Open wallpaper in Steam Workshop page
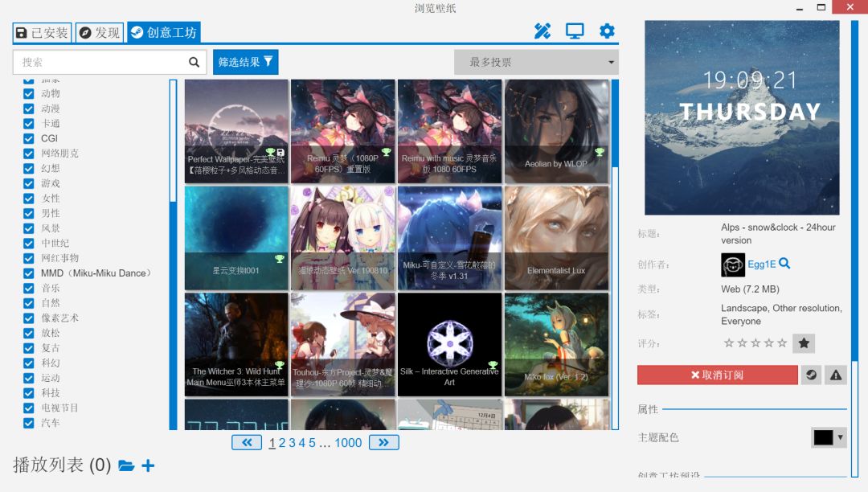 point(811,375)
